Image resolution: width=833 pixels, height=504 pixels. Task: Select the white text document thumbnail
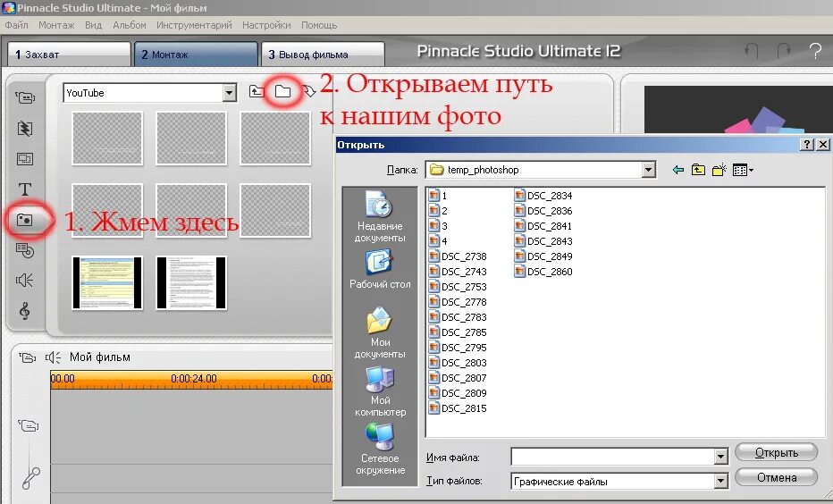click(191, 282)
